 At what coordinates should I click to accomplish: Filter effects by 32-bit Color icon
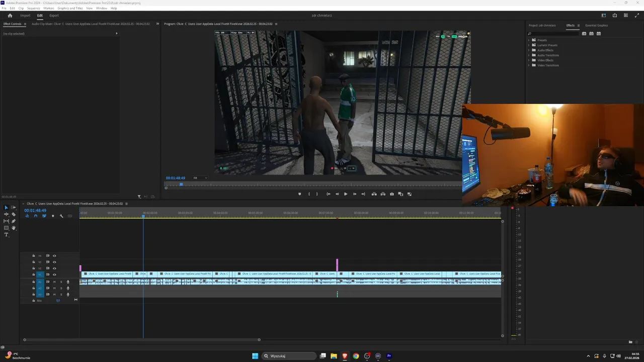(591, 34)
